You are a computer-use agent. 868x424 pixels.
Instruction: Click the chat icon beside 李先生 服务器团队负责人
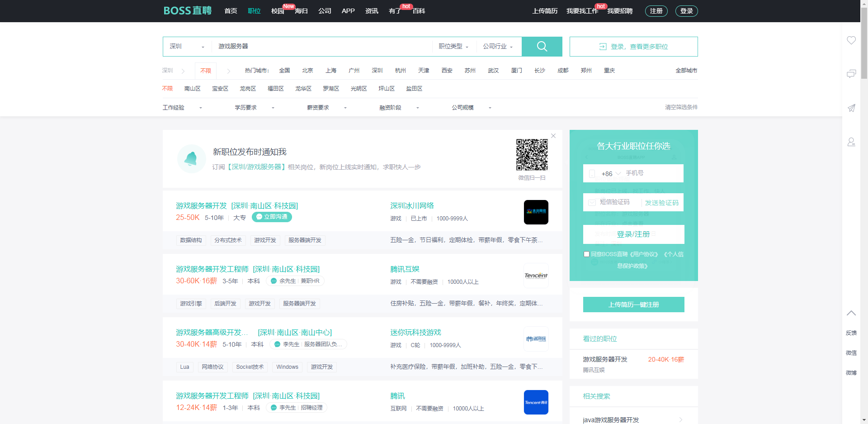point(277,344)
